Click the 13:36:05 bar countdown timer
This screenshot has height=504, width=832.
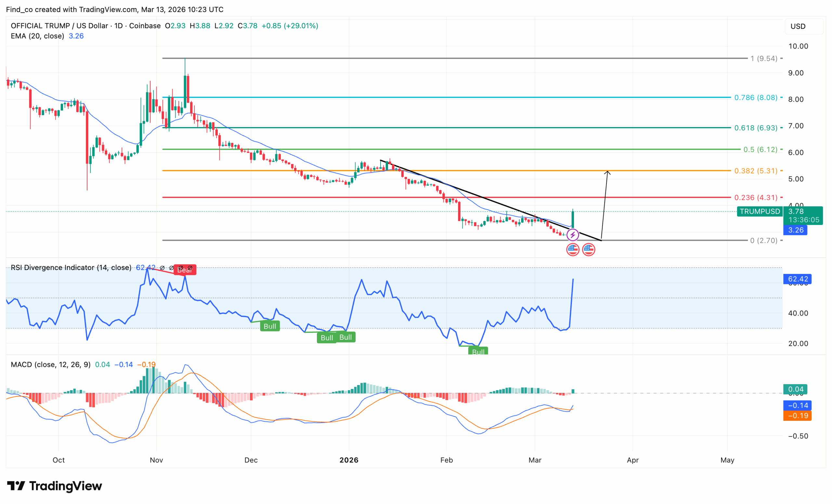(x=804, y=220)
